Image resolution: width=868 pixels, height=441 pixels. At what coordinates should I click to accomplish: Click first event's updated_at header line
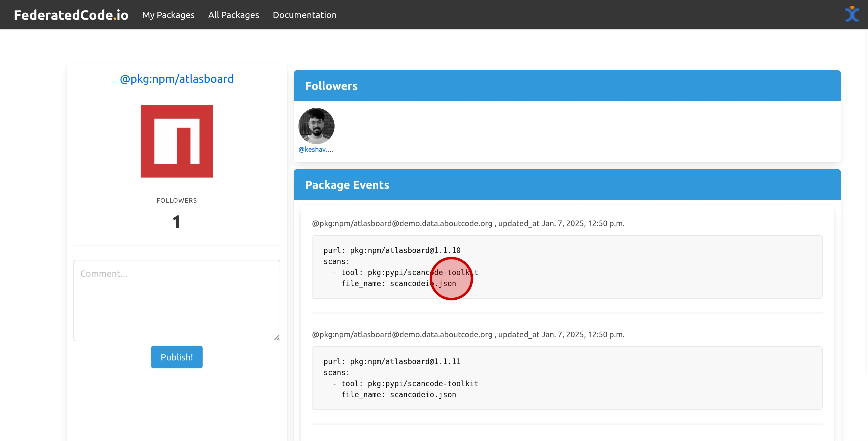(x=468, y=224)
